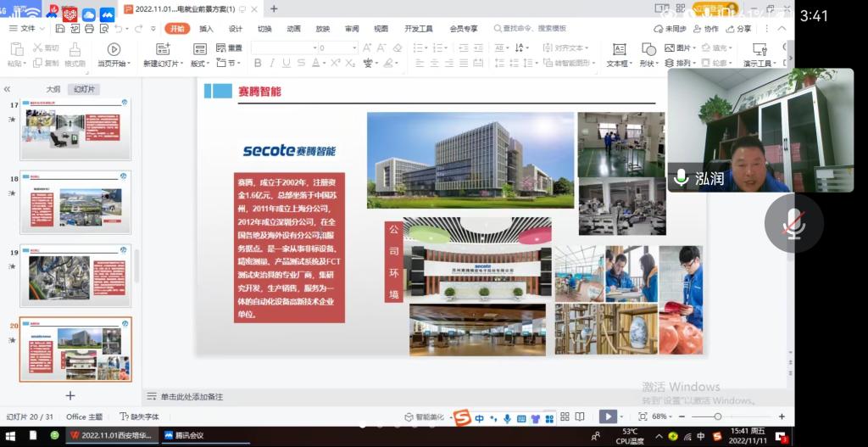Toggle Underline text formatting
Image resolution: width=868 pixels, height=447 pixels.
coord(287,64)
